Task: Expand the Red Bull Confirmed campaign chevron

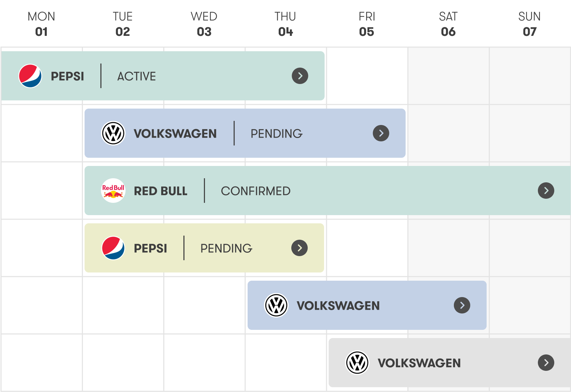Action: pos(546,191)
